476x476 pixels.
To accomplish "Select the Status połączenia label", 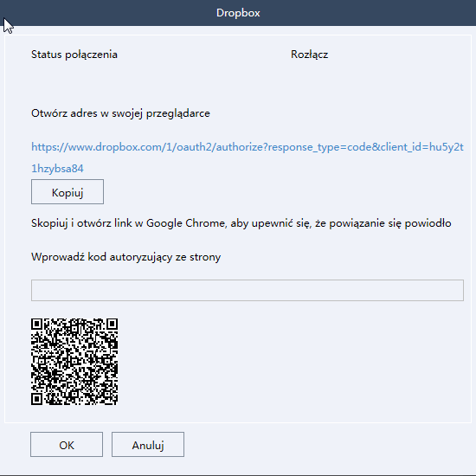I will coord(74,55).
